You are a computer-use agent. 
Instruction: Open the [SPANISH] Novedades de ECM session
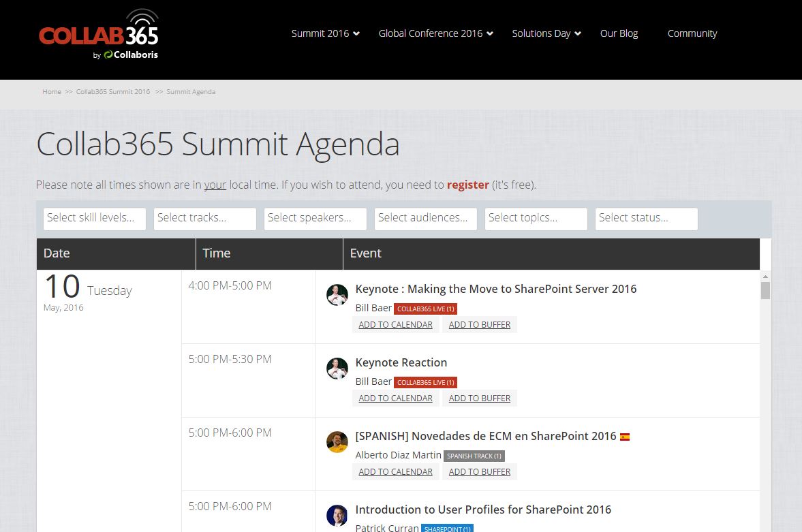pyautogui.click(x=485, y=437)
